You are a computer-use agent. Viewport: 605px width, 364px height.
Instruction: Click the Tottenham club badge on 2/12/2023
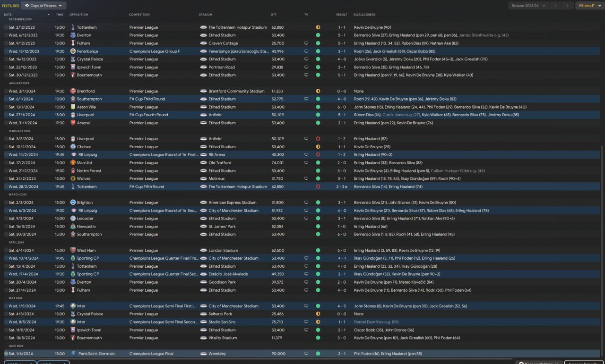(73, 27)
